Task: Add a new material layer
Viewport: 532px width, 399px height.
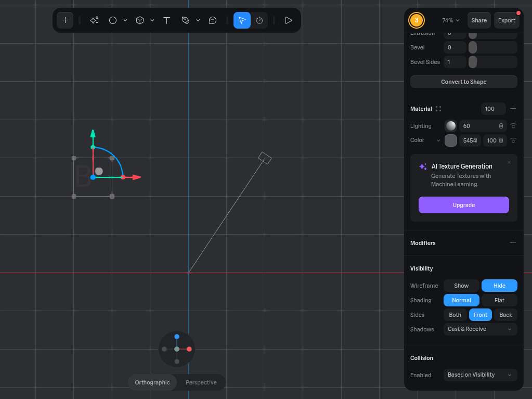Action: coord(513,109)
